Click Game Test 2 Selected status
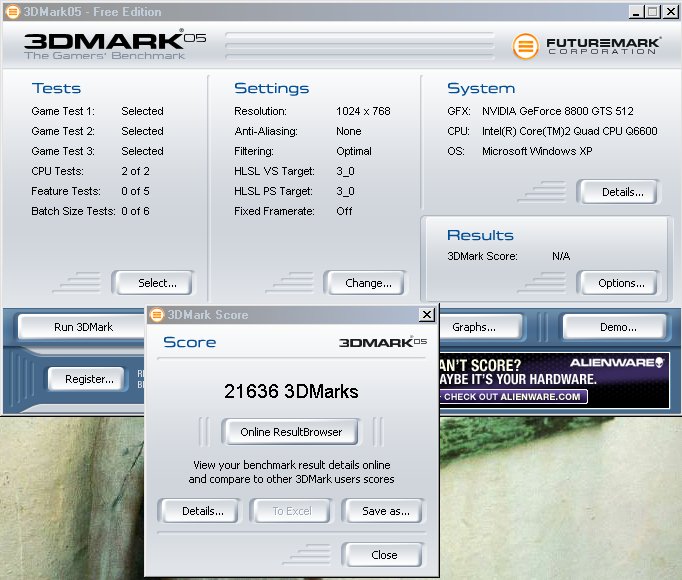Screen dimensions: 682x580 (x=142, y=131)
